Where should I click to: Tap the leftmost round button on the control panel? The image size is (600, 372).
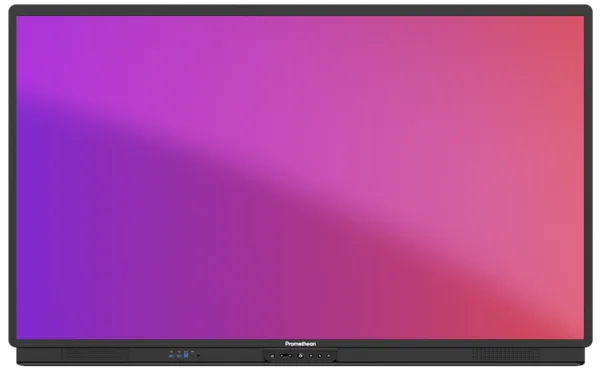272,356
